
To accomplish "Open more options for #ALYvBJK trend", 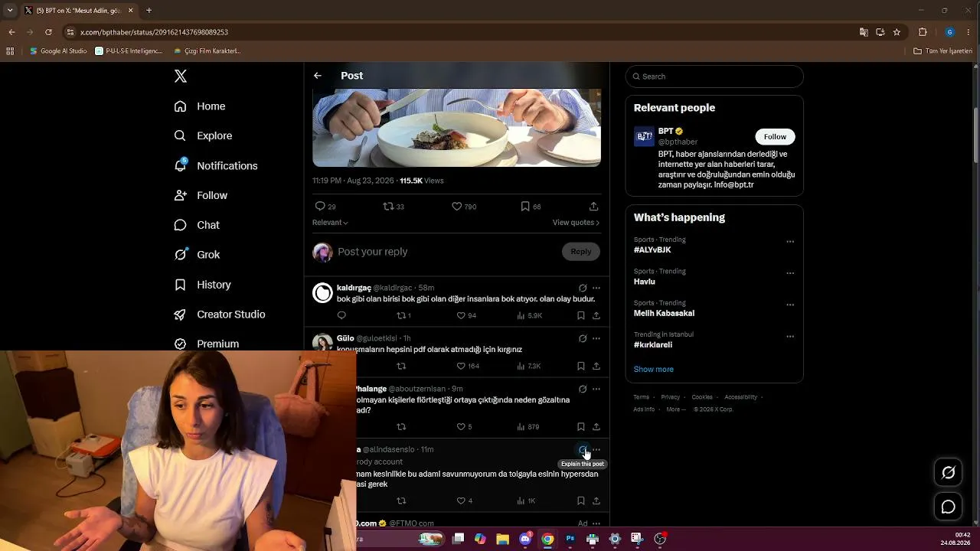I will pyautogui.click(x=790, y=242).
